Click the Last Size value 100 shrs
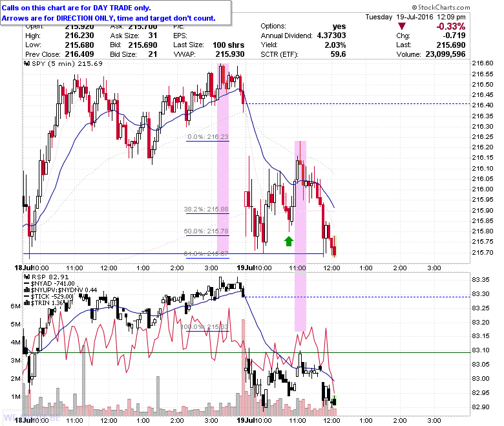The height and width of the screenshot is (426, 504). [x=229, y=45]
